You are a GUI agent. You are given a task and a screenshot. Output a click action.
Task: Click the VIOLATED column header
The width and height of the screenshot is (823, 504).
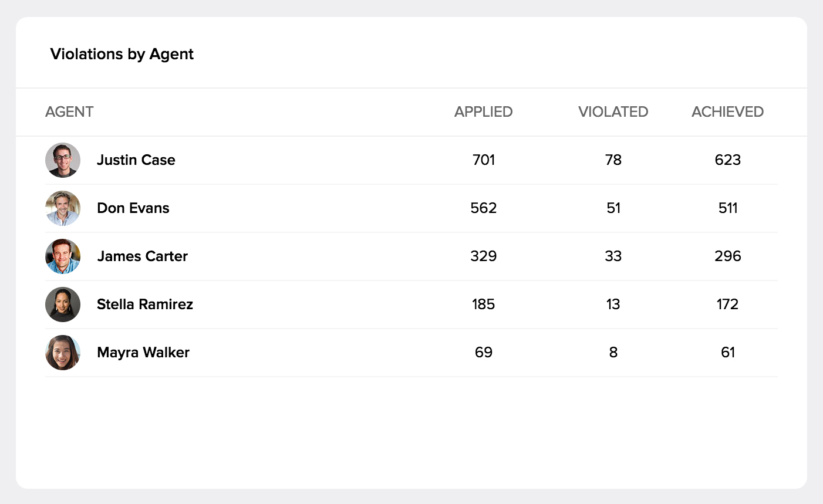[613, 112]
